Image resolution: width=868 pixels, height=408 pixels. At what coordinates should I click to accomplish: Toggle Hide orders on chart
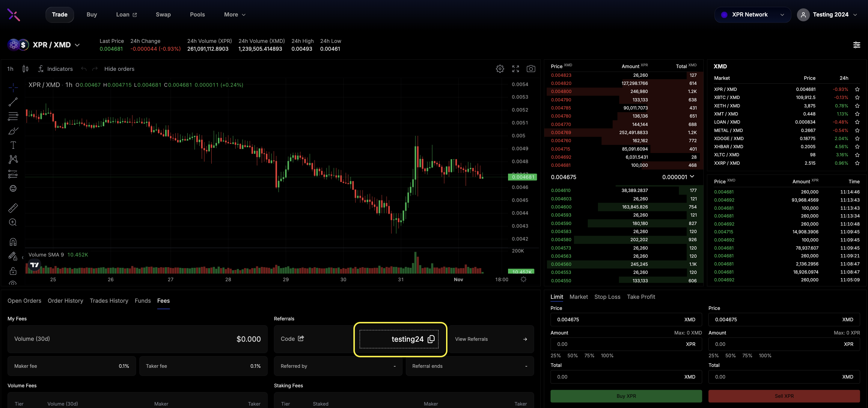tap(119, 69)
